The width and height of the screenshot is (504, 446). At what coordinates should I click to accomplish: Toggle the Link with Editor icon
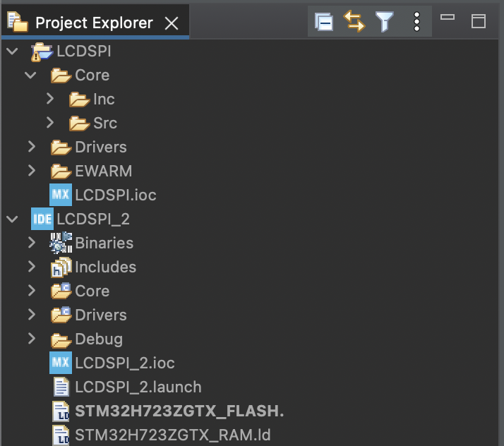(x=354, y=22)
